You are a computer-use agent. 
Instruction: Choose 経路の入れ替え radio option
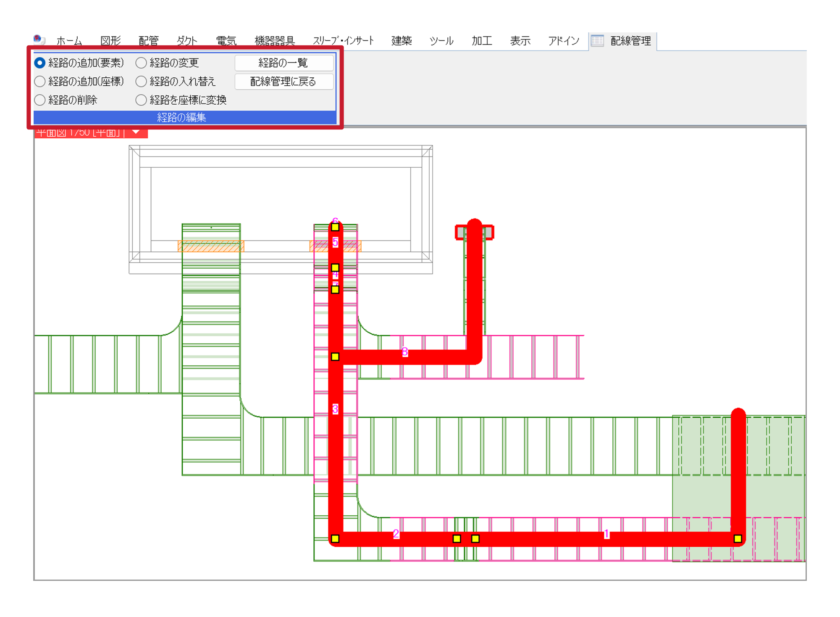pos(141,81)
